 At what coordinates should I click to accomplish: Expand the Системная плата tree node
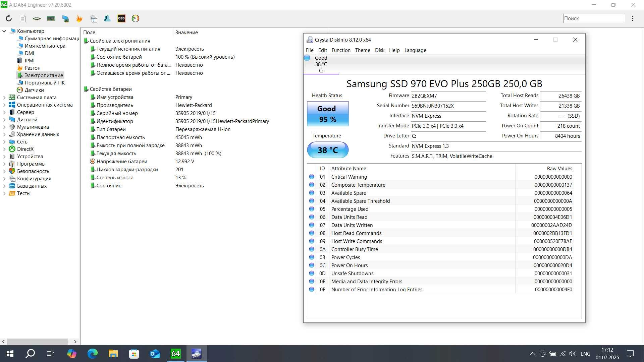coord(4,98)
